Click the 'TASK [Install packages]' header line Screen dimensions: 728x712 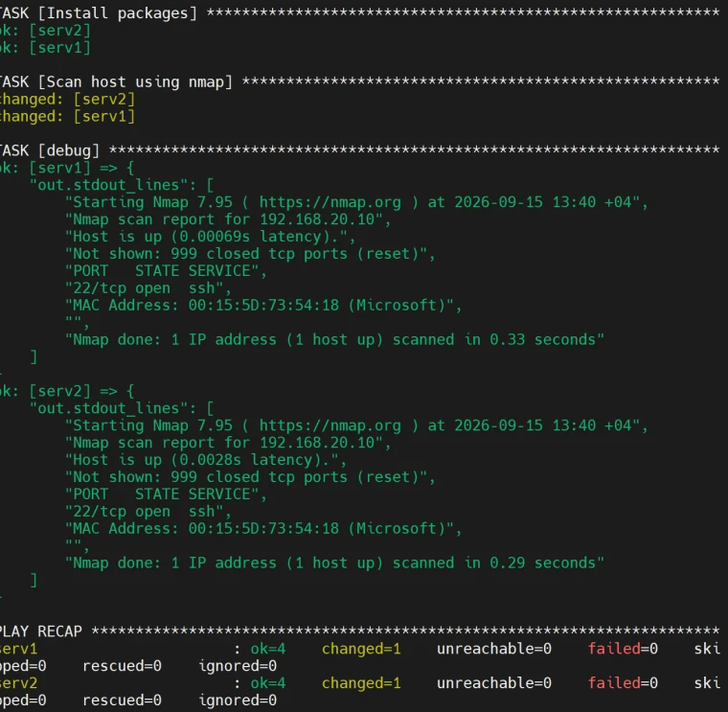(x=360, y=13)
